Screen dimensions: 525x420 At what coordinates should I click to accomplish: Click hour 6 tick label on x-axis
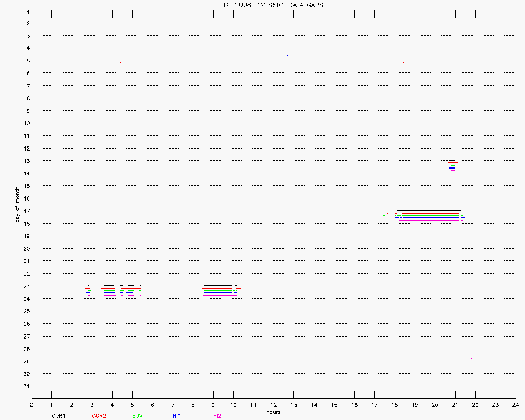tap(152, 405)
